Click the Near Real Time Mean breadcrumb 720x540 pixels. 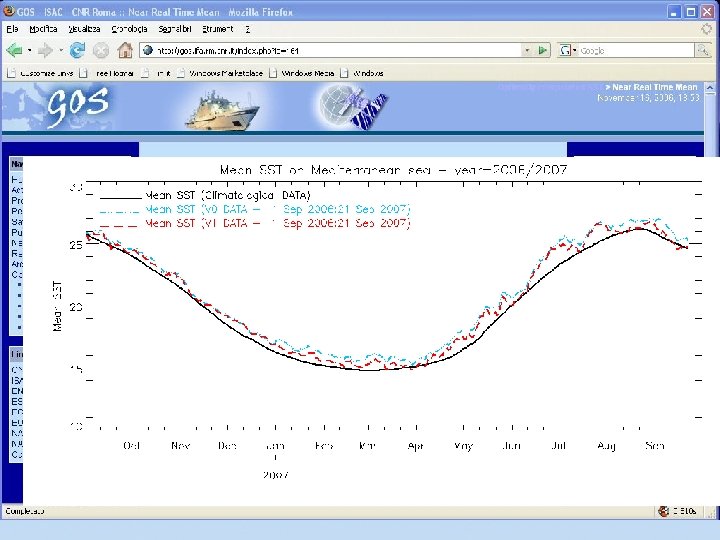click(x=655, y=87)
